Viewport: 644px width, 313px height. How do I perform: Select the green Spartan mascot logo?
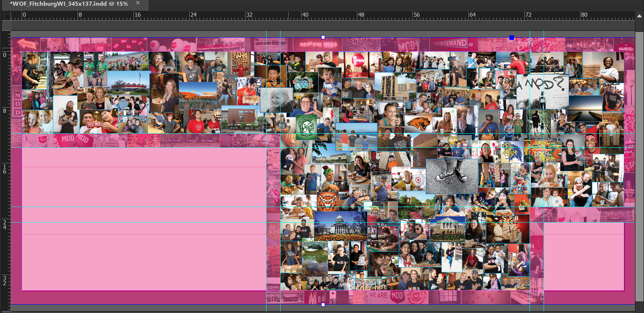point(306,127)
